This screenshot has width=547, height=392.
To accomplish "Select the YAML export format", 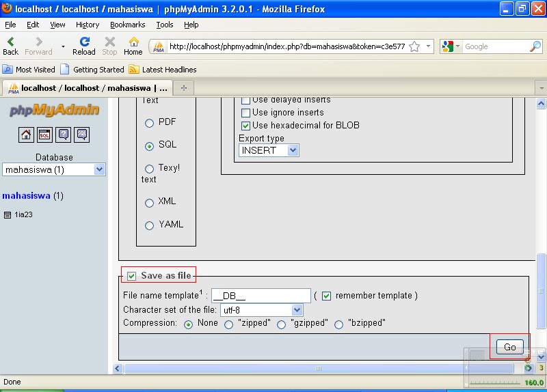I will [149, 226].
